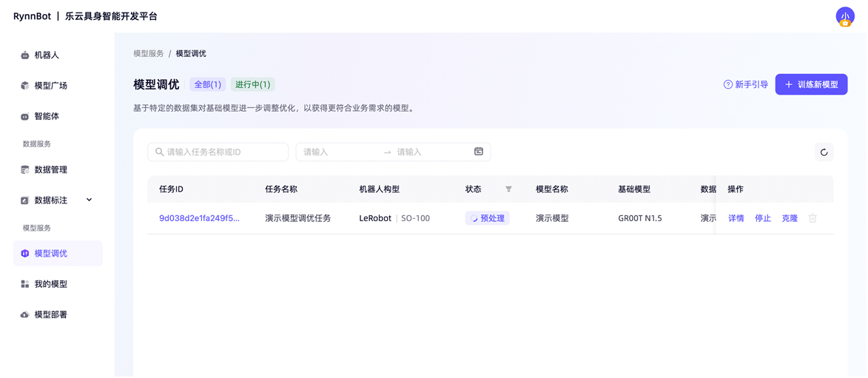Click the user avatar at top right

pos(845,16)
